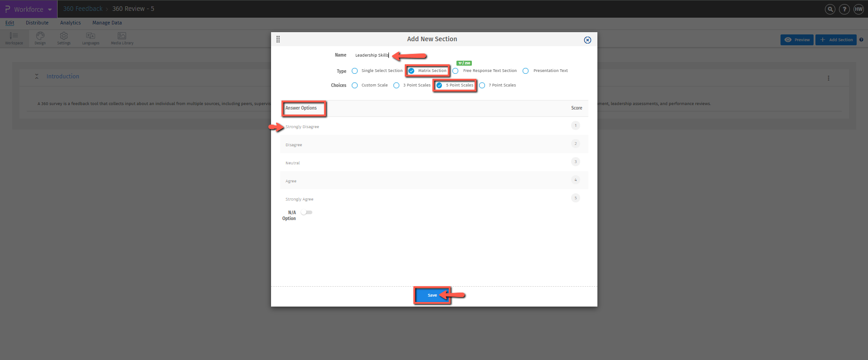Click the Score column header
The height and width of the screenshot is (360, 868).
[577, 108]
